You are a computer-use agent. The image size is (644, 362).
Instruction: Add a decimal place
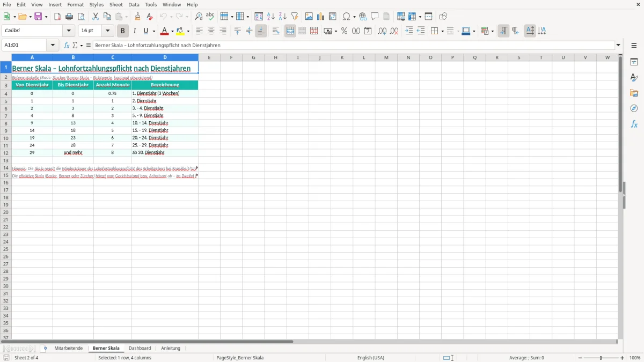(383, 31)
